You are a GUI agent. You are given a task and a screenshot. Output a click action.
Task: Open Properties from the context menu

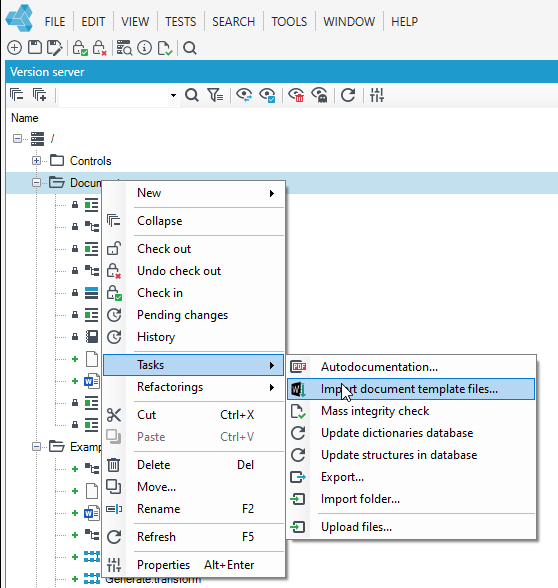pos(194,565)
